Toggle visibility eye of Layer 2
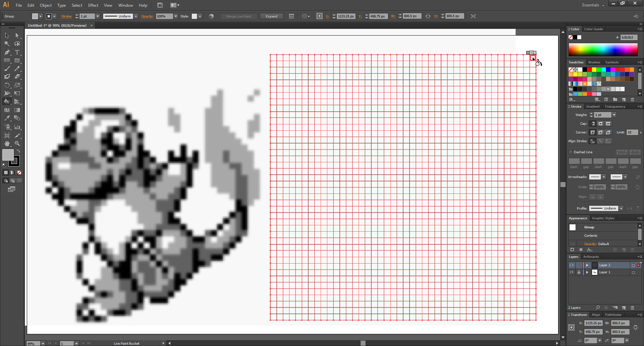This screenshot has width=644, height=346. (572, 265)
